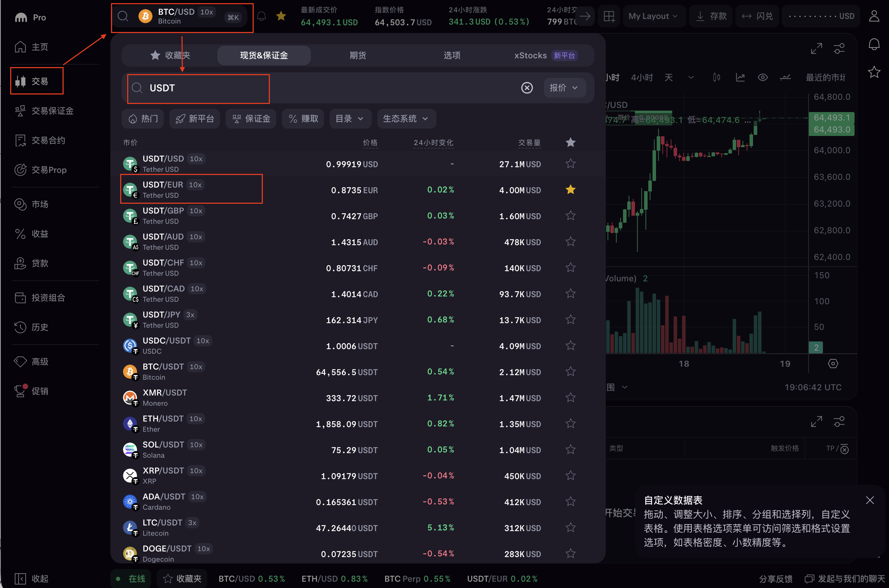This screenshot has height=588, width=889.
Task: Open 历史 history in the sidebar
Action: tap(32, 327)
